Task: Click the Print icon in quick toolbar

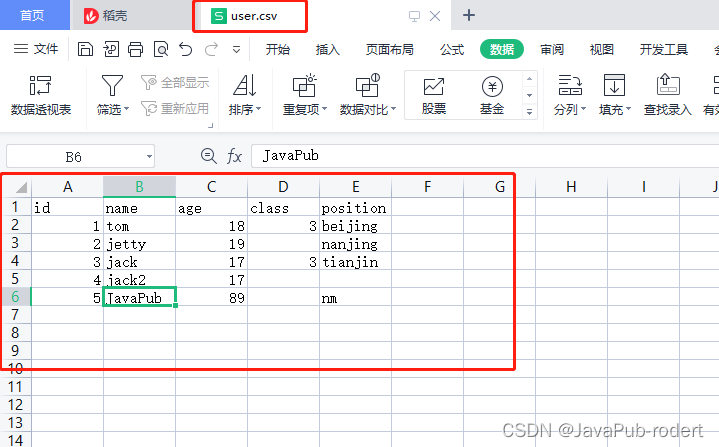Action: click(x=135, y=49)
